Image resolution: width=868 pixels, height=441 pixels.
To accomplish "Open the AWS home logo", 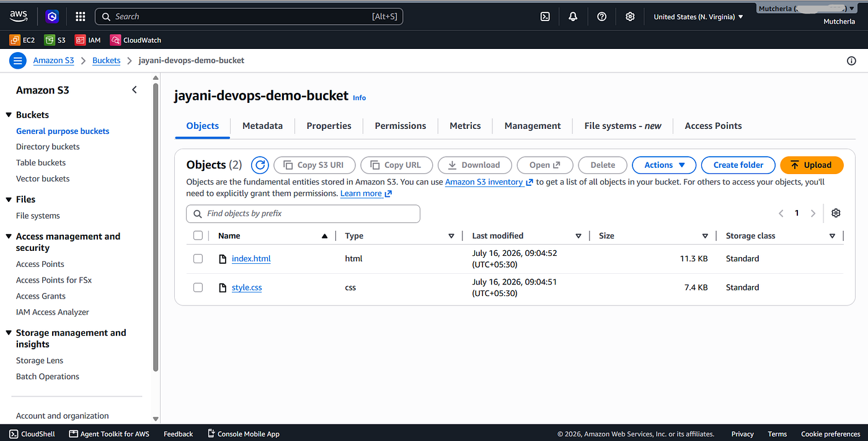I will click(x=18, y=16).
